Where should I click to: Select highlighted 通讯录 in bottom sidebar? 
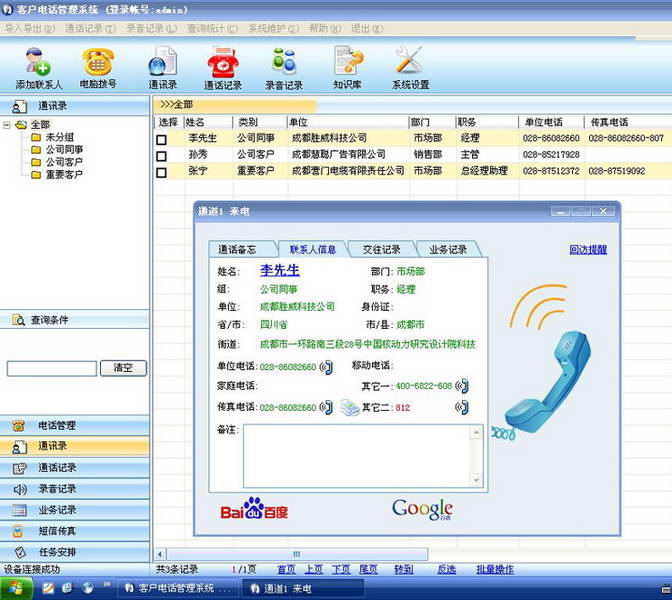pyautogui.click(x=75, y=446)
